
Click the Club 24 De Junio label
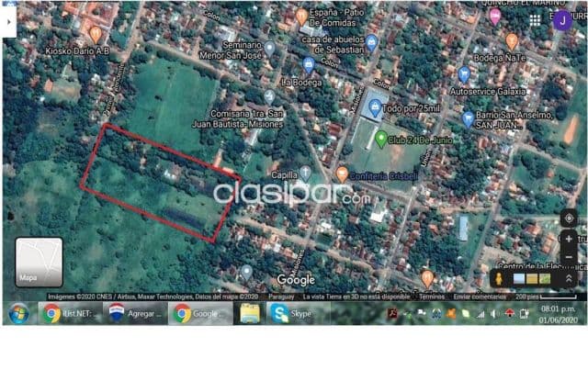(x=420, y=140)
